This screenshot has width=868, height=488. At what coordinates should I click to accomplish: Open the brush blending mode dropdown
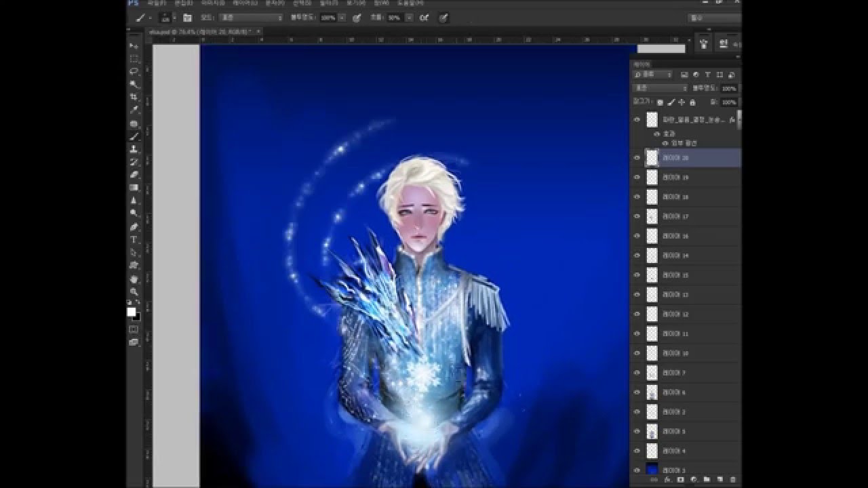[251, 18]
